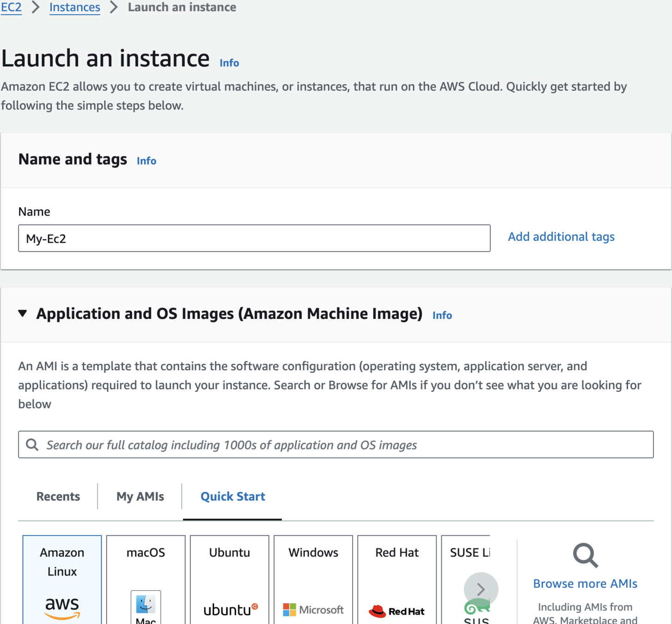The image size is (672, 624).
Task: Click the Red Hat logo in Red Hat card
Action: [397, 611]
